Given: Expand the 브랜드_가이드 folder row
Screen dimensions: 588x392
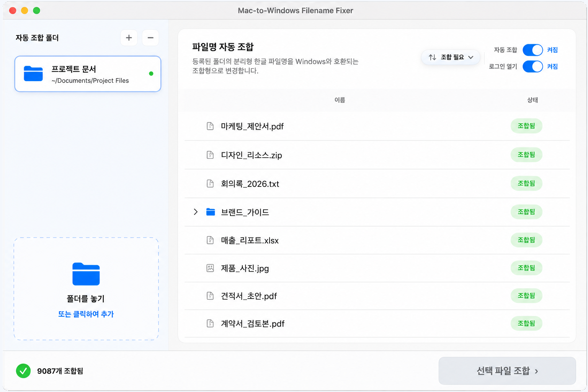Looking at the screenshot, I should point(196,212).
